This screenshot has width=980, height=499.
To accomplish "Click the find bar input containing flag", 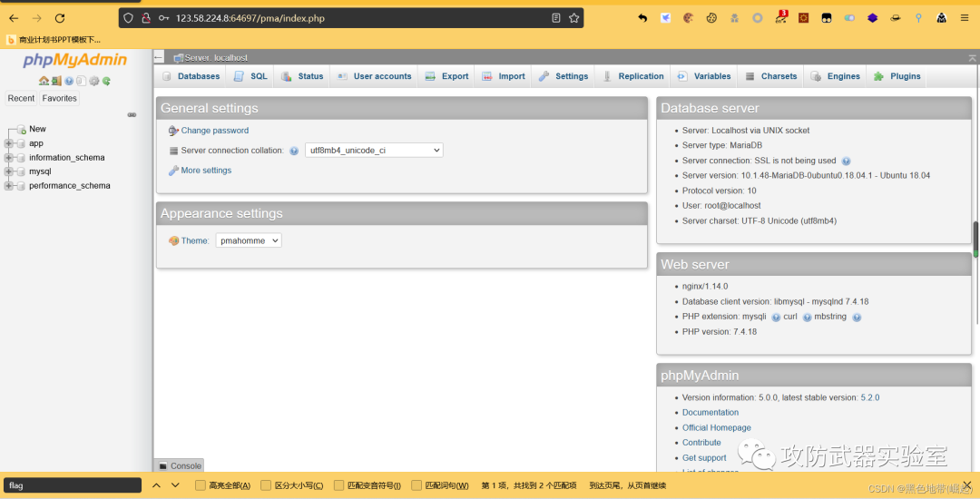I will (73, 485).
